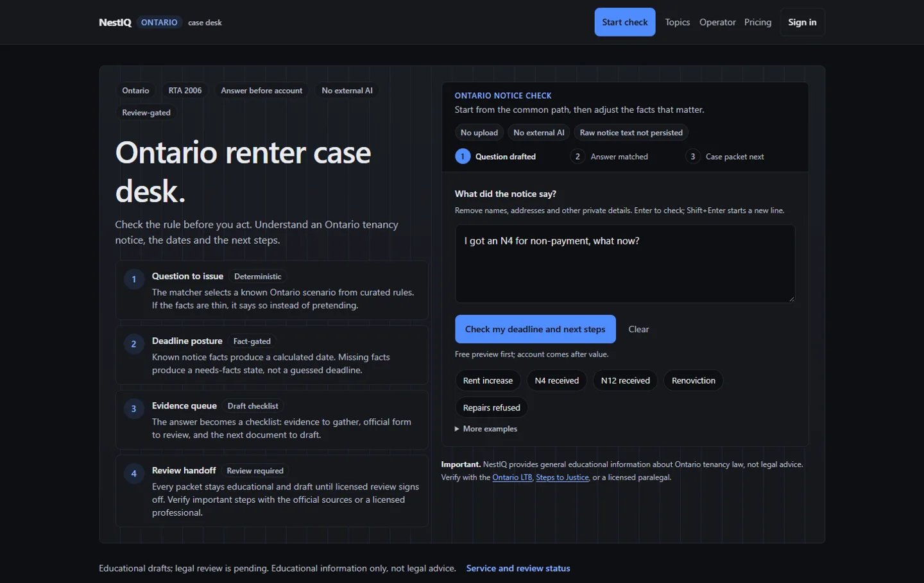The width and height of the screenshot is (924, 583).
Task: Click the Deterministic label
Action: 257,276
